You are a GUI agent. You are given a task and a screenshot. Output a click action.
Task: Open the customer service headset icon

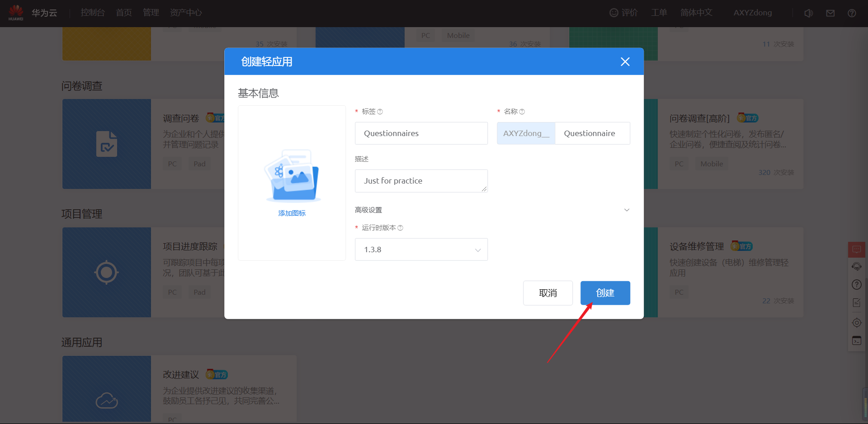(x=857, y=266)
